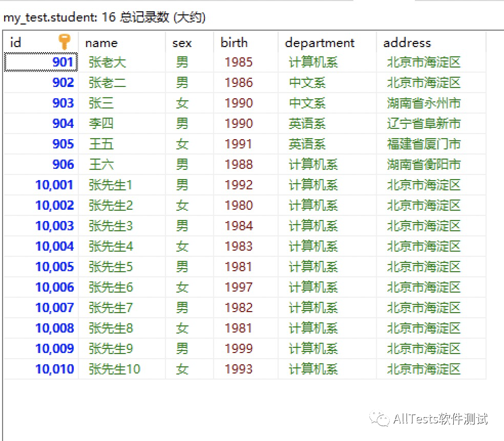Click the name cell 张三

click(122, 103)
